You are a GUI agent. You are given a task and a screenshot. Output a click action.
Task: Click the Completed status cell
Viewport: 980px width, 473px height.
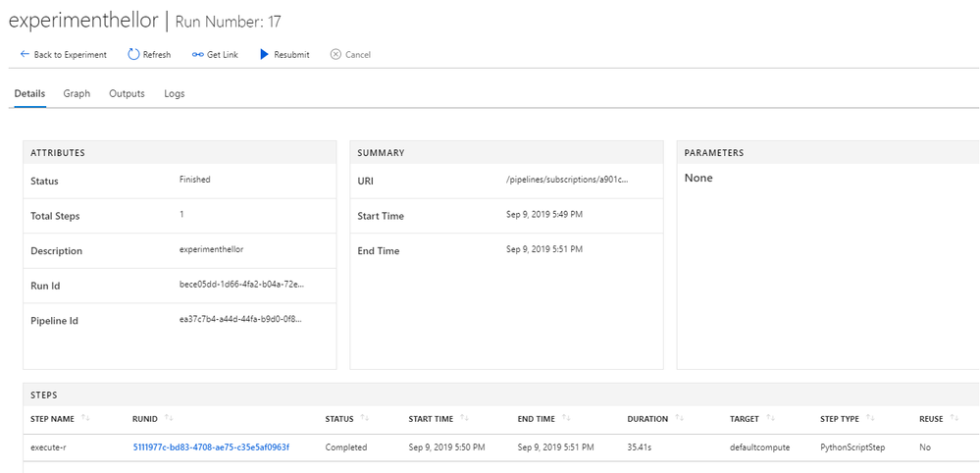[x=346, y=447]
